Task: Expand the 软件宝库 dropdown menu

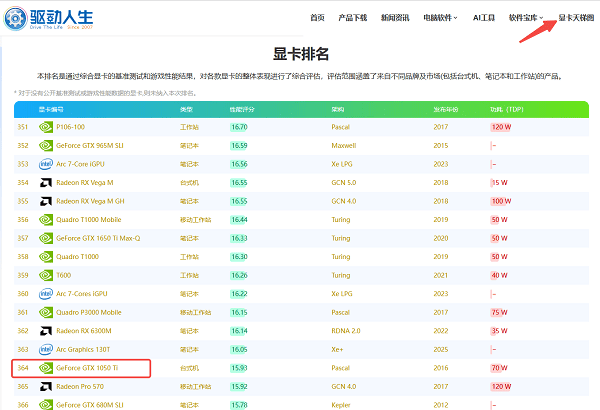Action: pyautogui.click(x=526, y=18)
